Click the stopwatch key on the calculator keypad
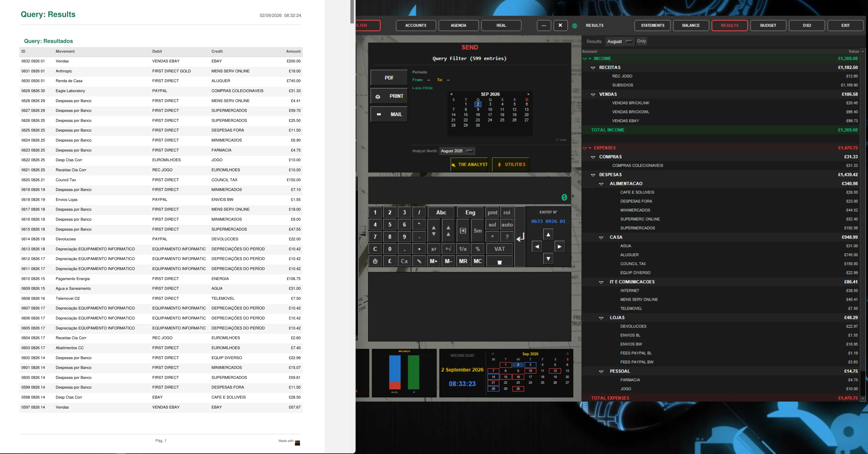The width and height of the screenshot is (868, 454). [x=375, y=261]
